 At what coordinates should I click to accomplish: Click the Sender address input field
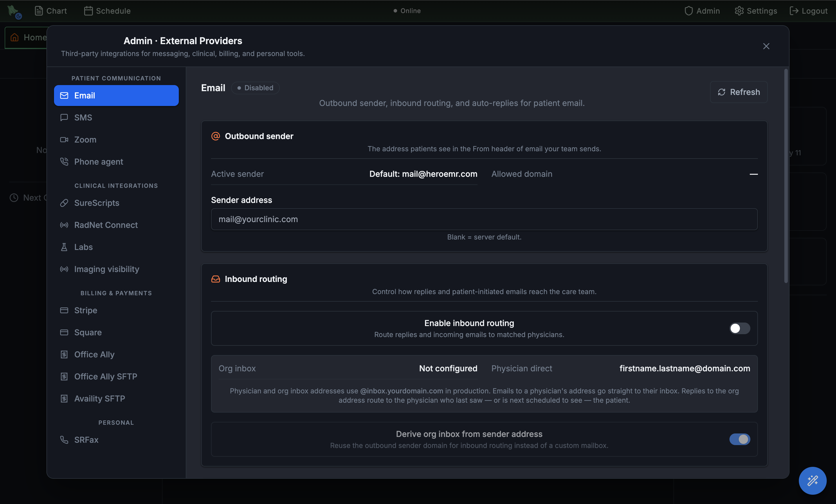pyautogui.click(x=484, y=219)
